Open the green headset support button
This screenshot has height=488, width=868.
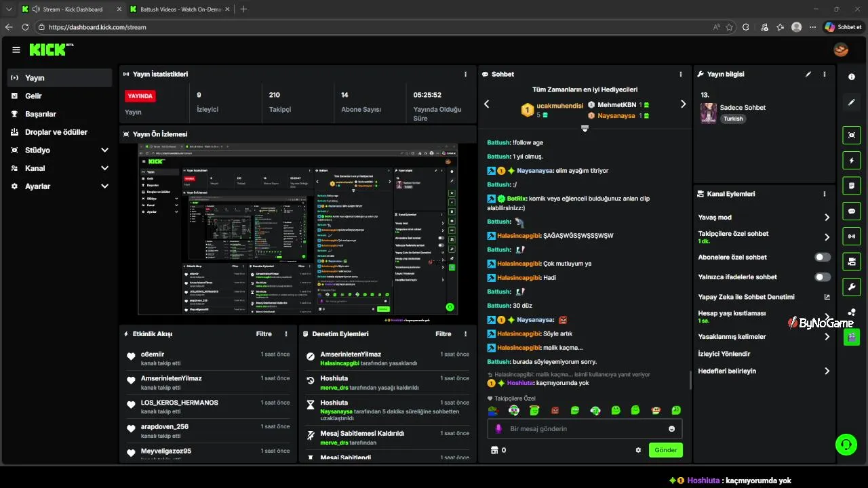(x=846, y=445)
